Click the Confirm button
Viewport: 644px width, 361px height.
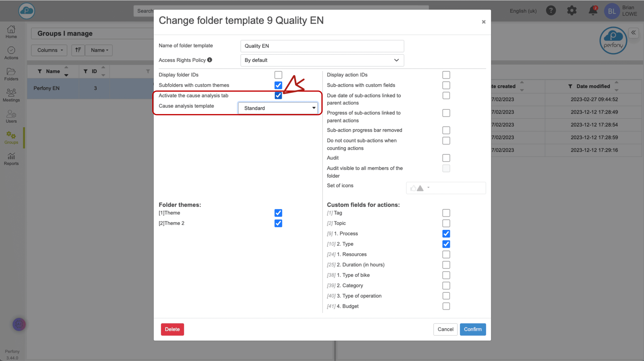click(x=472, y=329)
